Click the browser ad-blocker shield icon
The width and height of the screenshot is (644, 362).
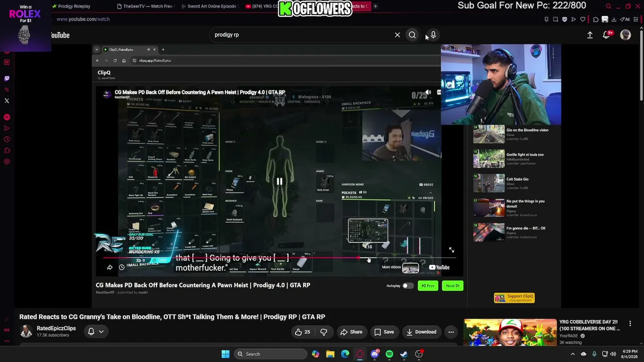pyautogui.click(x=565, y=19)
